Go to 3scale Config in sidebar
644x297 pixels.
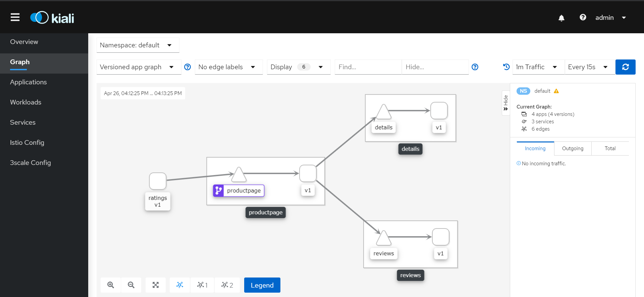pos(44,163)
